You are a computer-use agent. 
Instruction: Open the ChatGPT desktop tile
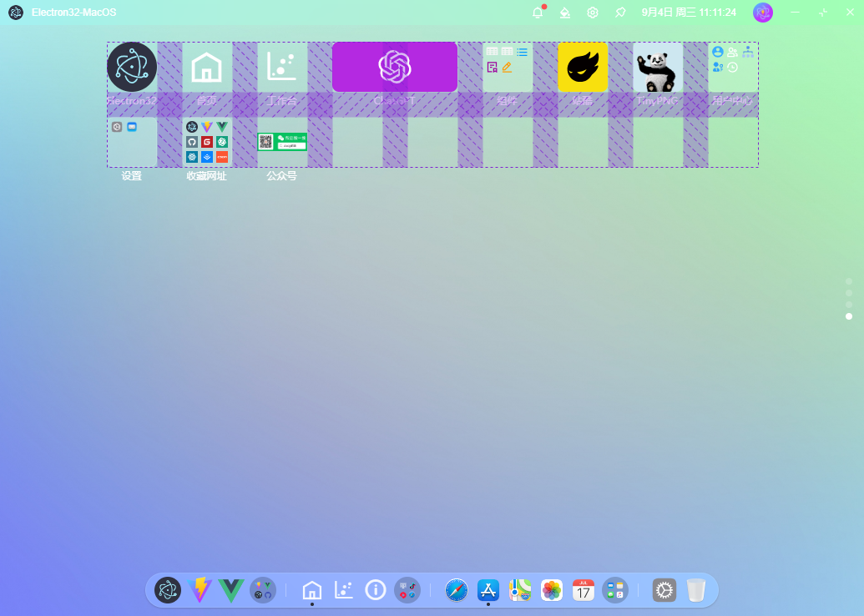coord(394,67)
